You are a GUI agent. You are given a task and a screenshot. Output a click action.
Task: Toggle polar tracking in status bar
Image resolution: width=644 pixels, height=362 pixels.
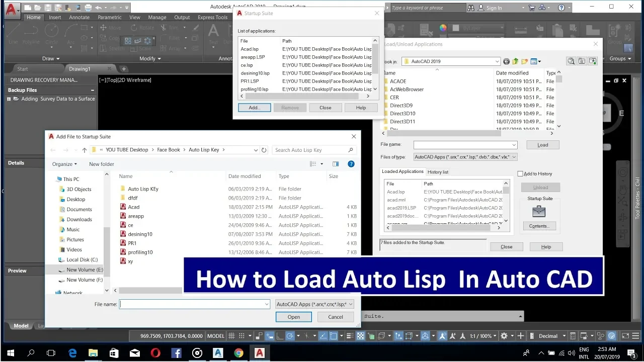point(290,336)
